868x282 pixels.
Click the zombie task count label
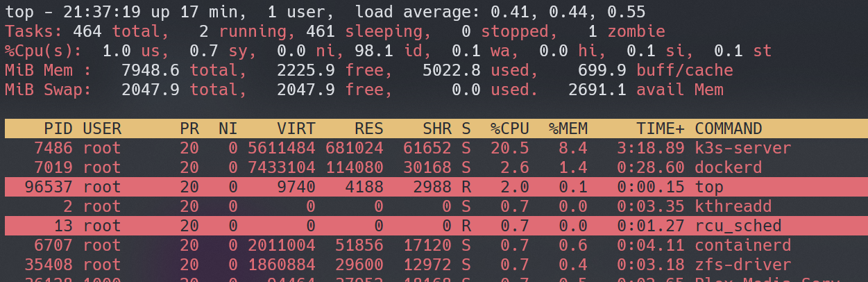(x=636, y=31)
